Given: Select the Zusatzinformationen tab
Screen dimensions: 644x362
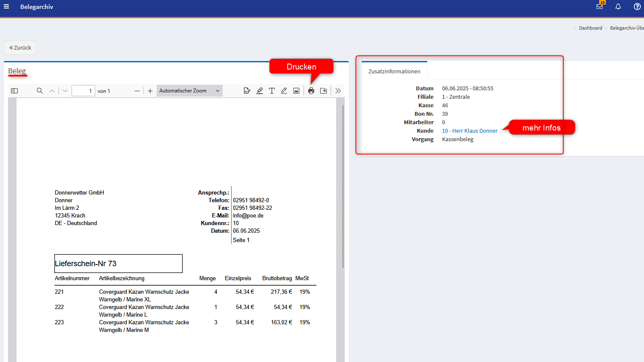Looking at the screenshot, I should pyautogui.click(x=394, y=71).
